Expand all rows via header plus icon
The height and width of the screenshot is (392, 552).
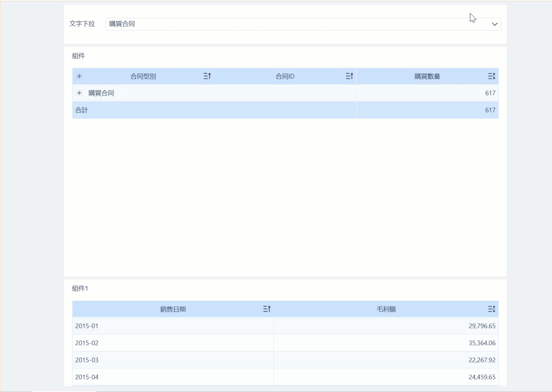pyautogui.click(x=79, y=76)
